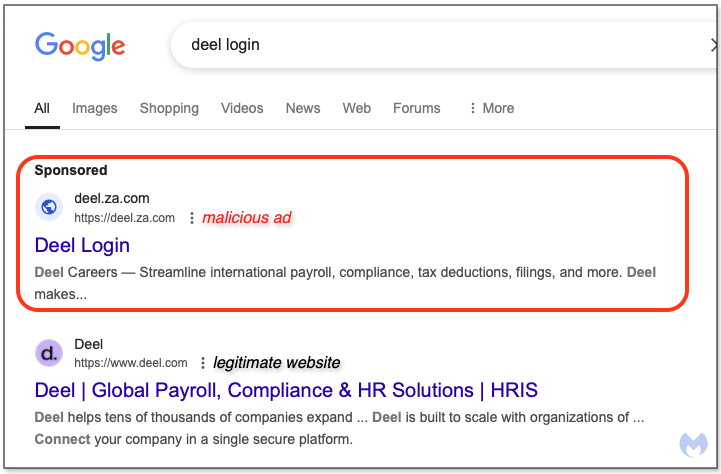Select the All results tab

tap(42, 108)
